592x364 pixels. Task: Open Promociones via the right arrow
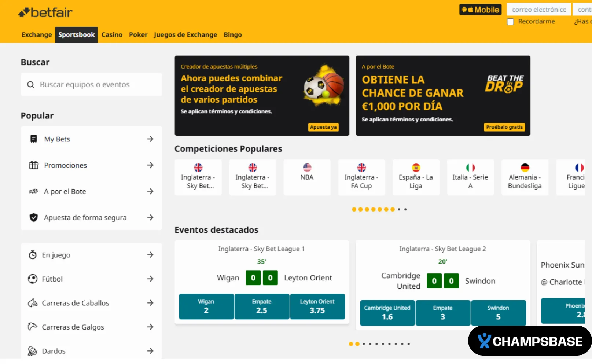click(x=150, y=165)
